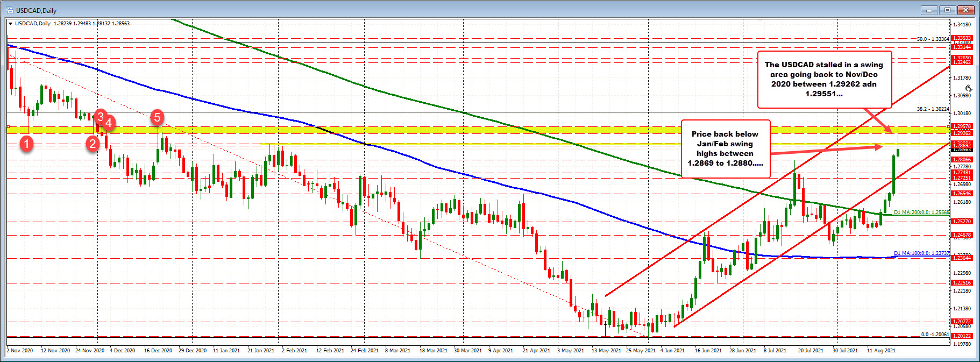The image size is (980, 362).
Task: Select the 38.2 - 1.30224 Fibonacci level label
Action: tap(933, 109)
